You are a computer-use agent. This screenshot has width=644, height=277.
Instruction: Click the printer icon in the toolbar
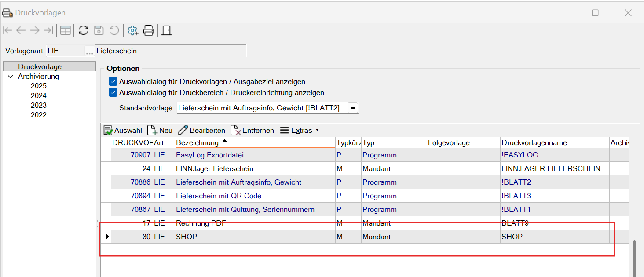[149, 30]
